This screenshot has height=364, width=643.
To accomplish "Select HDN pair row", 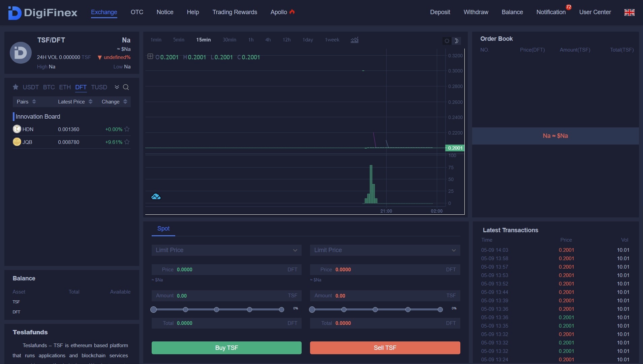I will (x=71, y=129).
